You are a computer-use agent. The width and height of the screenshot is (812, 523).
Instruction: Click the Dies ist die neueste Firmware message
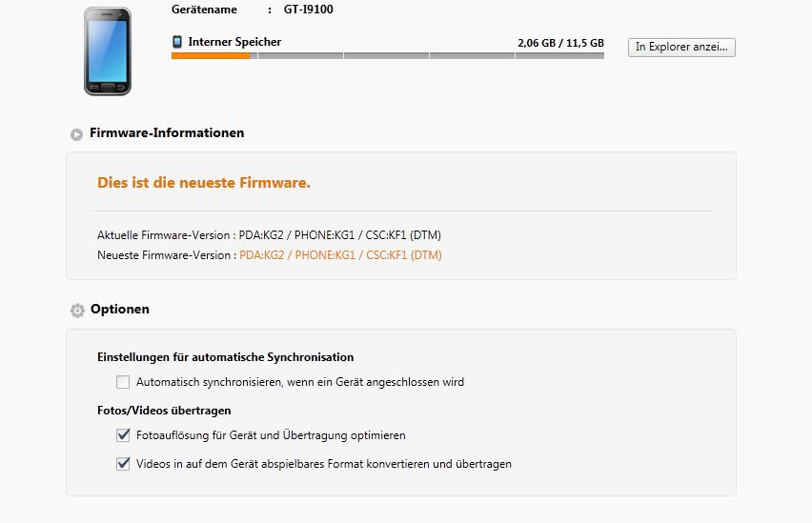pyautogui.click(x=204, y=183)
